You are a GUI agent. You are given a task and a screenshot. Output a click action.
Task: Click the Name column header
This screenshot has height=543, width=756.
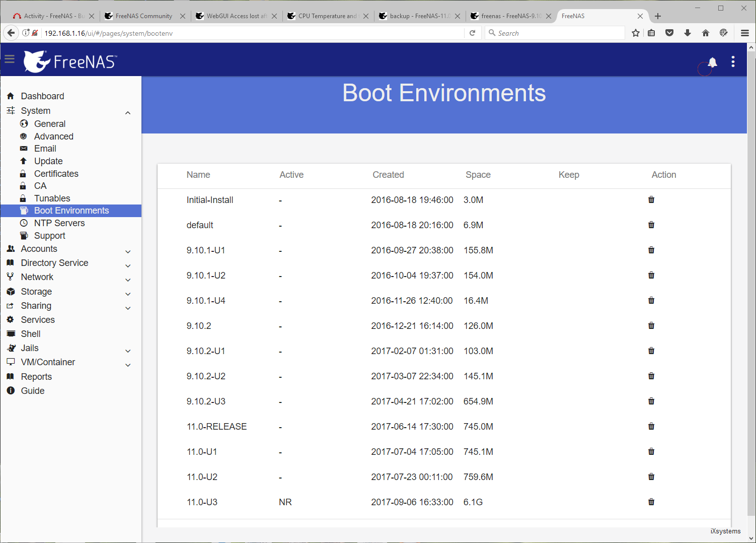198,175
